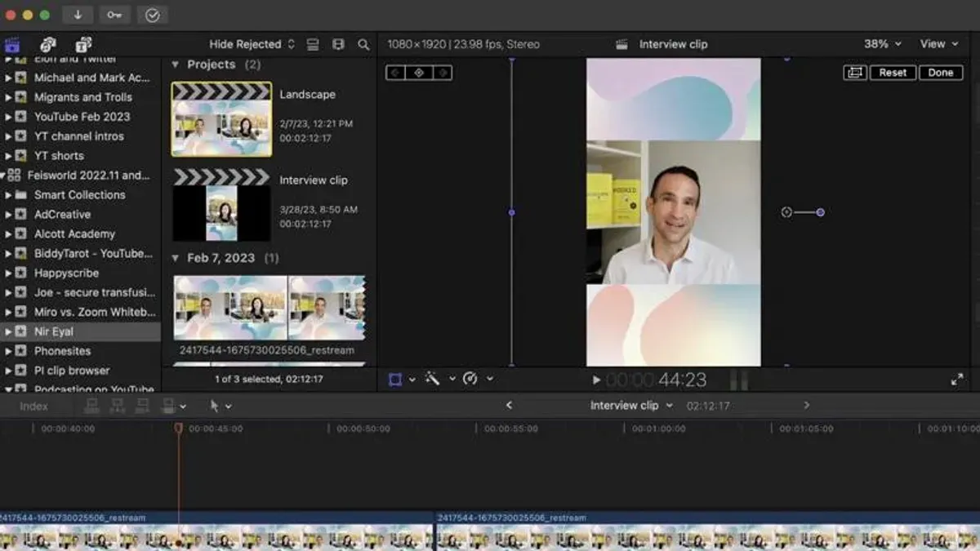
Task: Select the arrow Select tool in timeline
Action: [214, 406]
